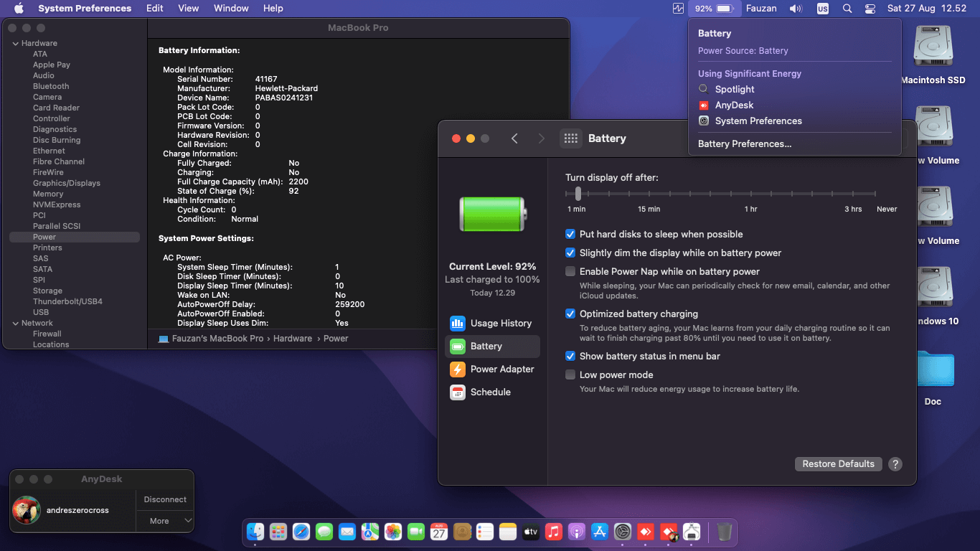980x551 pixels.
Task: Open App Store from the Dock
Action: 599,532
